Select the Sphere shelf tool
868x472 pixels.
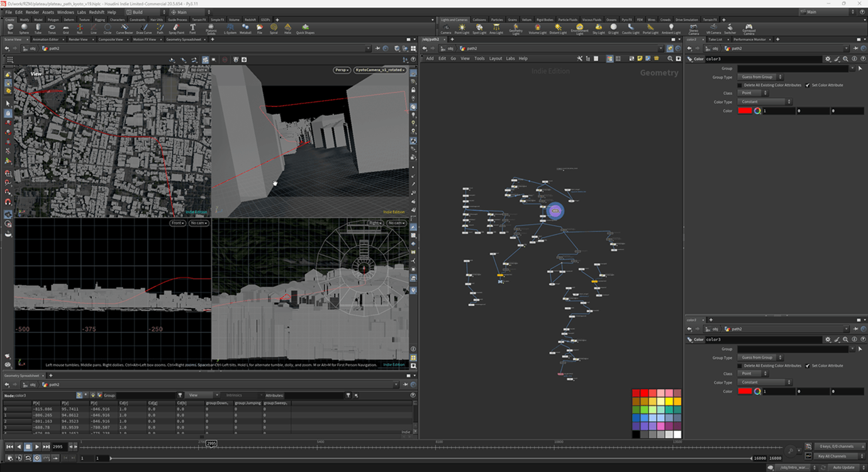pyautogui.click(x=24, y=28)
